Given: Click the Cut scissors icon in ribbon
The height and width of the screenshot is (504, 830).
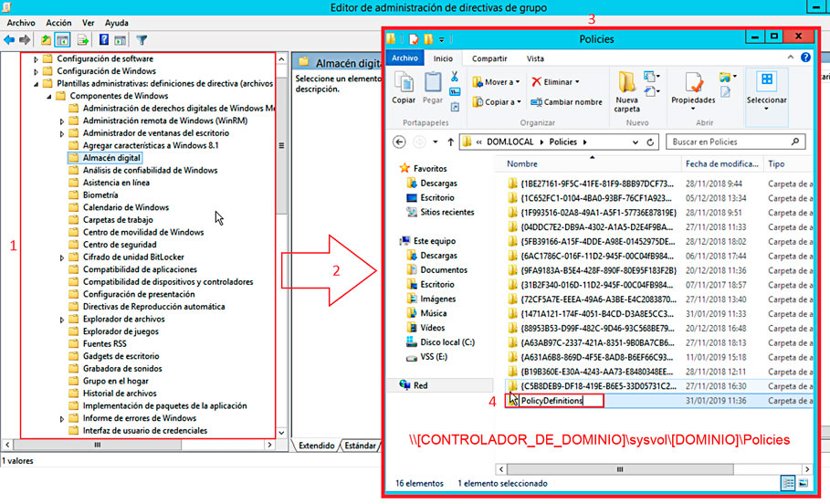Looking at the screenshot, I should point(454,77).
